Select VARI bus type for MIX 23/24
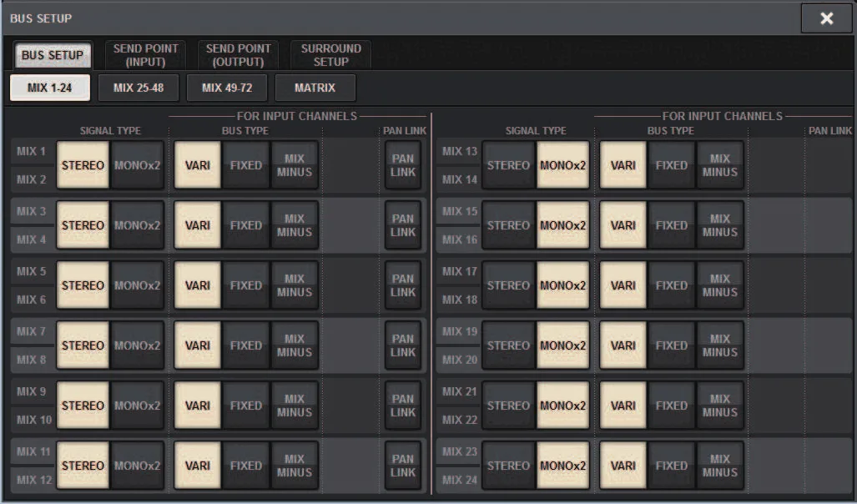 coord(623,466)
